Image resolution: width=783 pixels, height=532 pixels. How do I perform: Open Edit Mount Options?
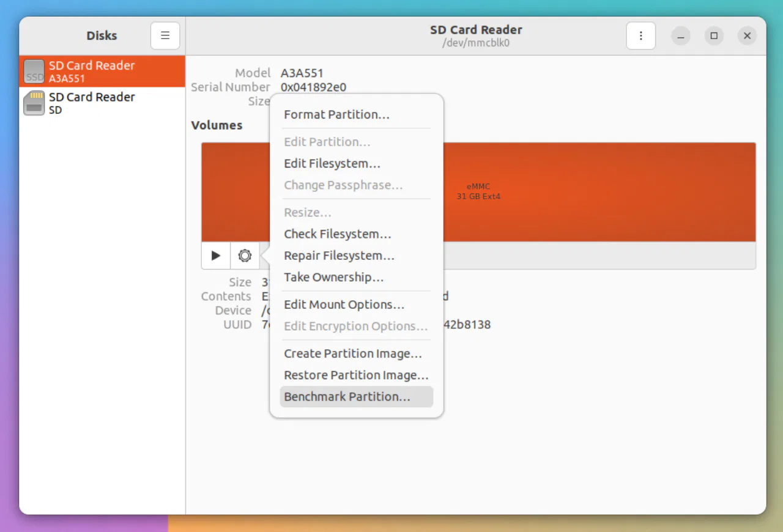344,304
